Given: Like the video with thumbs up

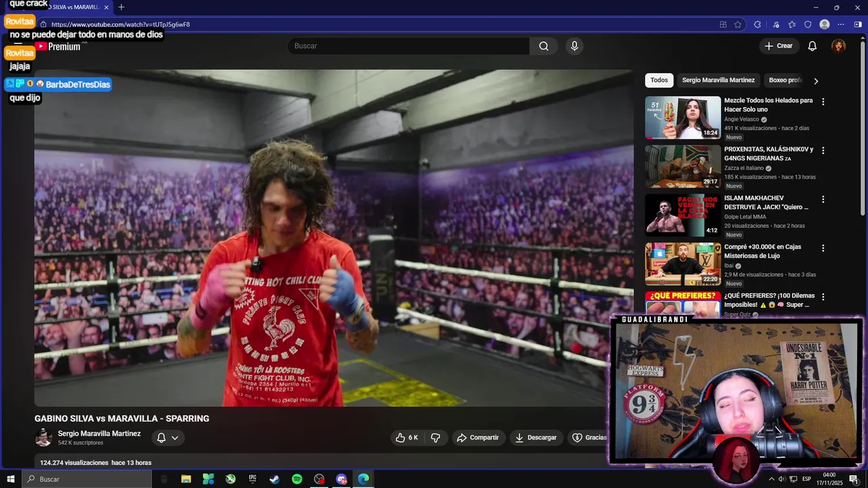Looking at the screenshot, I should (407, 438).
